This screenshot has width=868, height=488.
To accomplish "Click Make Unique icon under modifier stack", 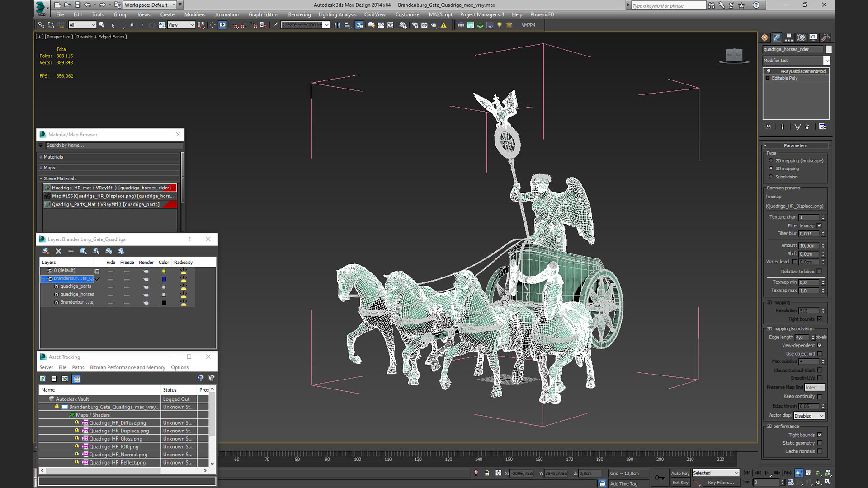I will [x=797, y=127].
